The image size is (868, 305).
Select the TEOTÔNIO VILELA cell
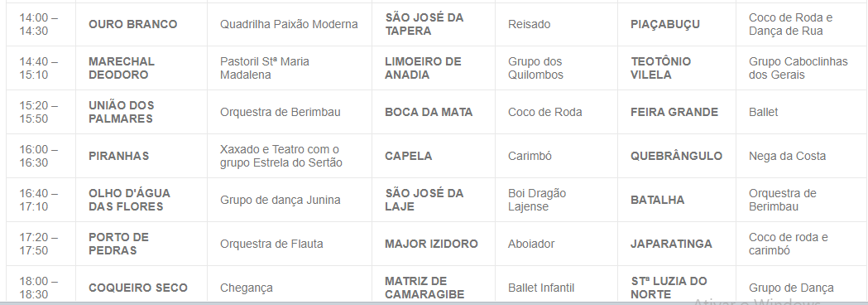(x=660, y=68)
